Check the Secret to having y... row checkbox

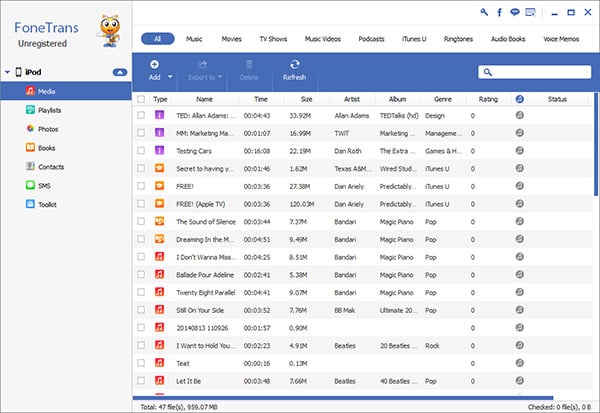click(141, 168)
